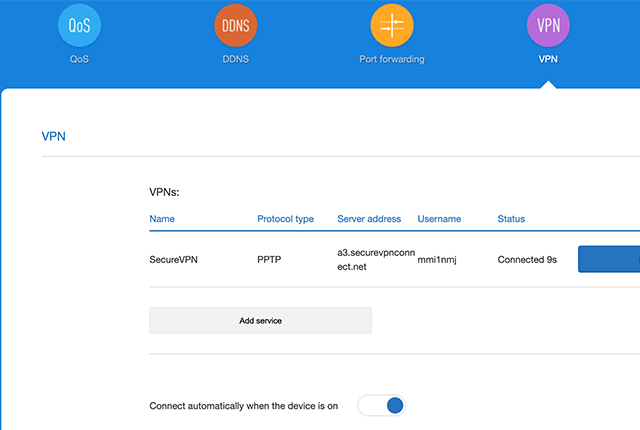Open the QoS circle icon

pos(79,26)
